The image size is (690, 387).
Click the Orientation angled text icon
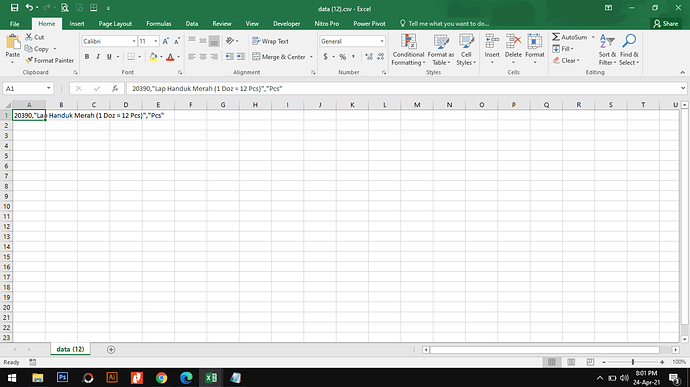tap(230, 41)
